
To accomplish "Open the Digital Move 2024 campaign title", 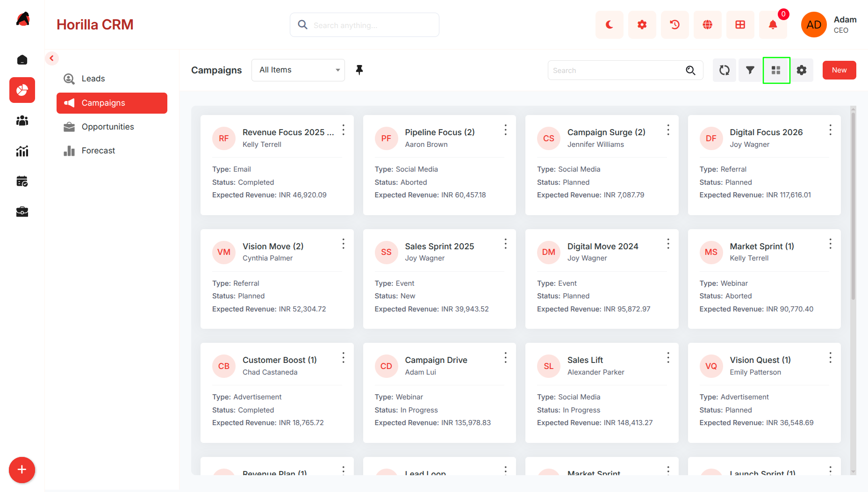I will (603, 246).
